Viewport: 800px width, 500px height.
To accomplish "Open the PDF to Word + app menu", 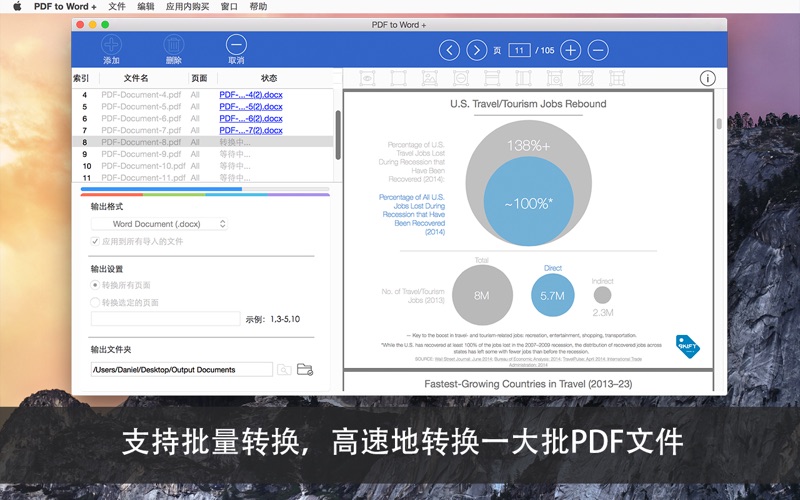I will click(65, 7).
